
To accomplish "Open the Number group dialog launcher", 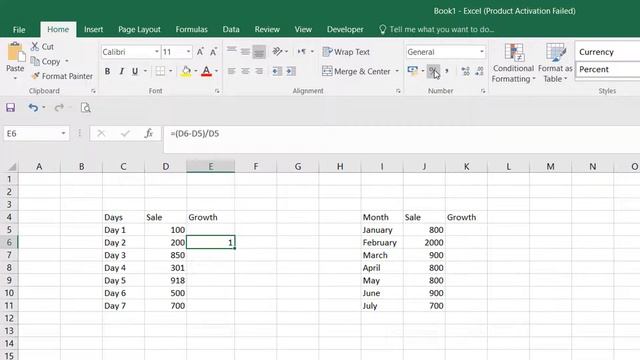I will [483, 91].
